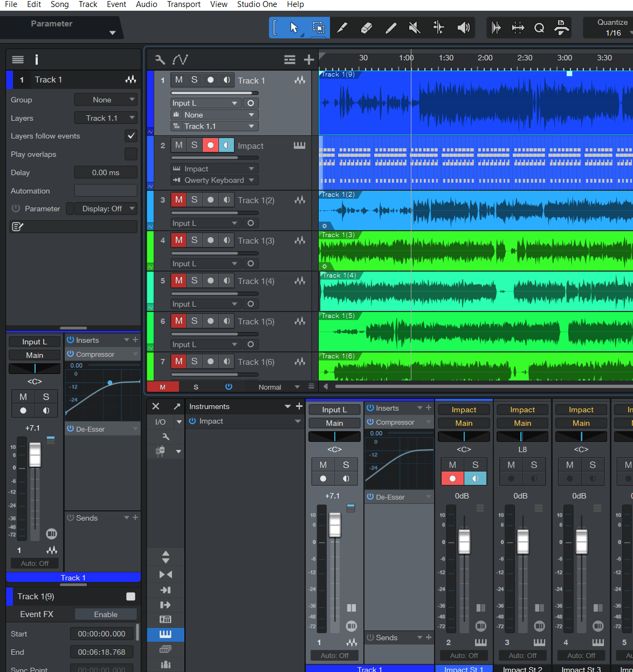This screenshot has height=672, width=633.
Task: Click the Event FX Enable button
Action: 106,614
